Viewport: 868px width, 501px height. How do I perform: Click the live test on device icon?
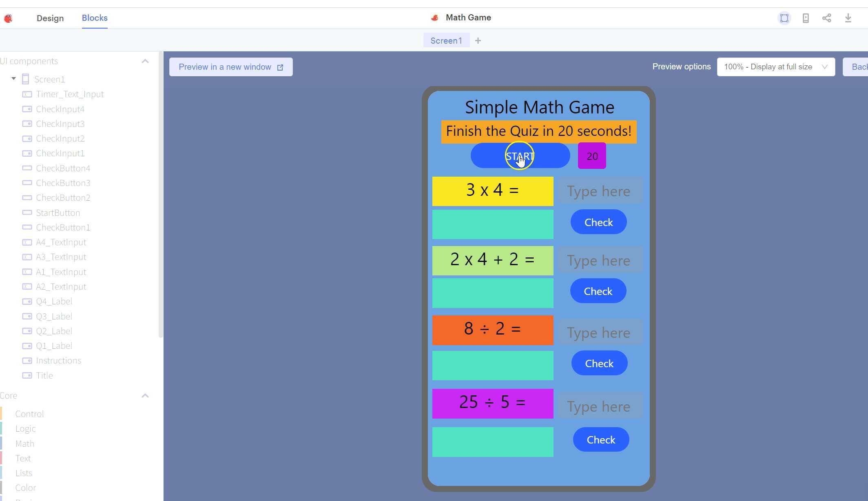(x=806, y=18)
